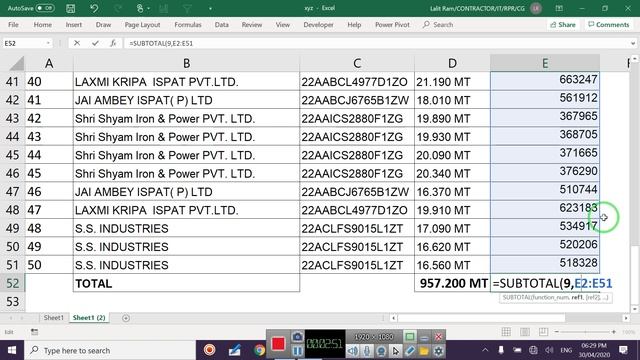Take a screenshot with camera icon
The image size is (640, 360).
click(298, 337)
